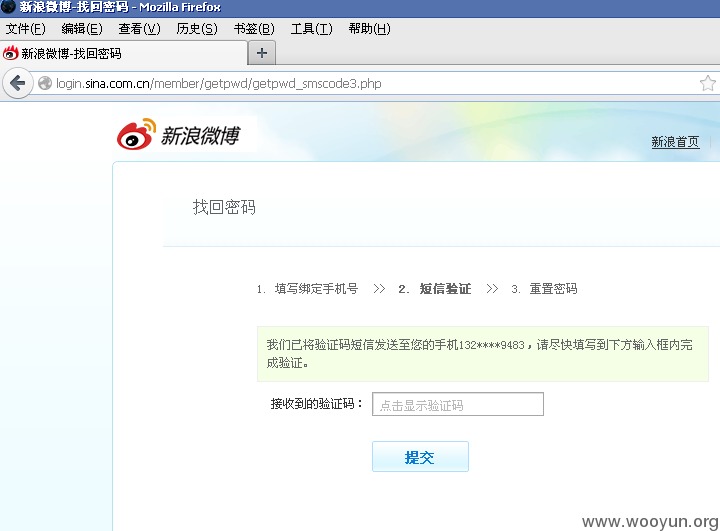Click the Sina Weibo logo
This screenshot has width=720, height=531.
(x=178, y=135)
